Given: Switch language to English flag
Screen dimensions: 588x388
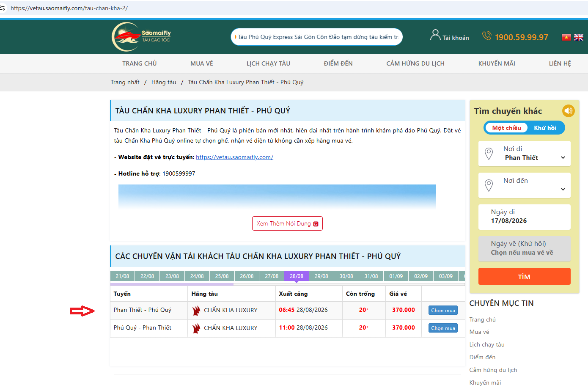Looking at the screenshot, I should tap(579, 37).
